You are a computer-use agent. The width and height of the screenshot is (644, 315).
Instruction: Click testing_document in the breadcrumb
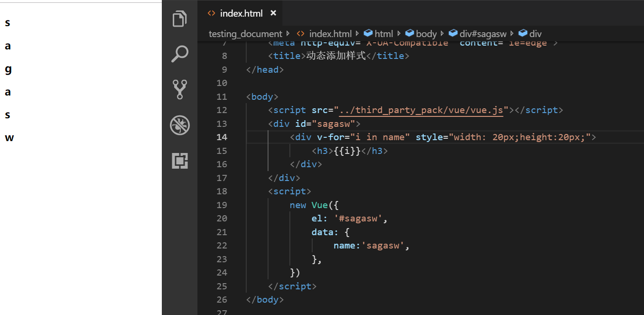[245, 34]
